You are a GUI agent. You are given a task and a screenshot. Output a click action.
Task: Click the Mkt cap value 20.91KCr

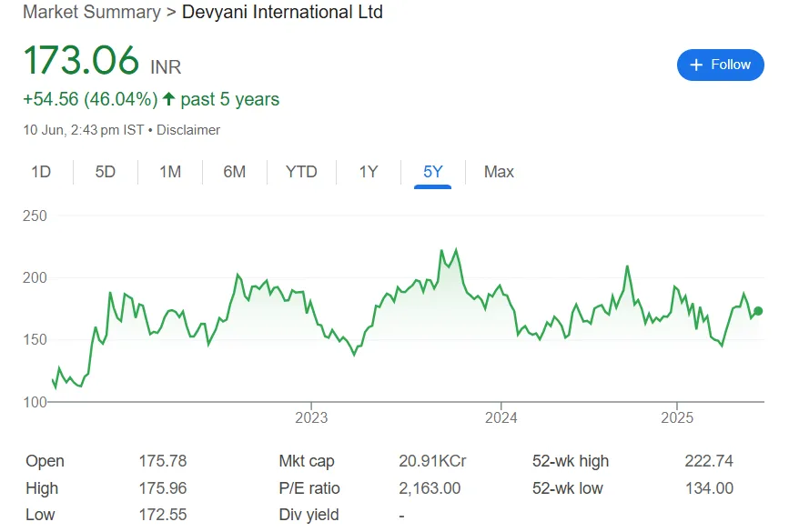pyautogui.click(x=432, y=461)
